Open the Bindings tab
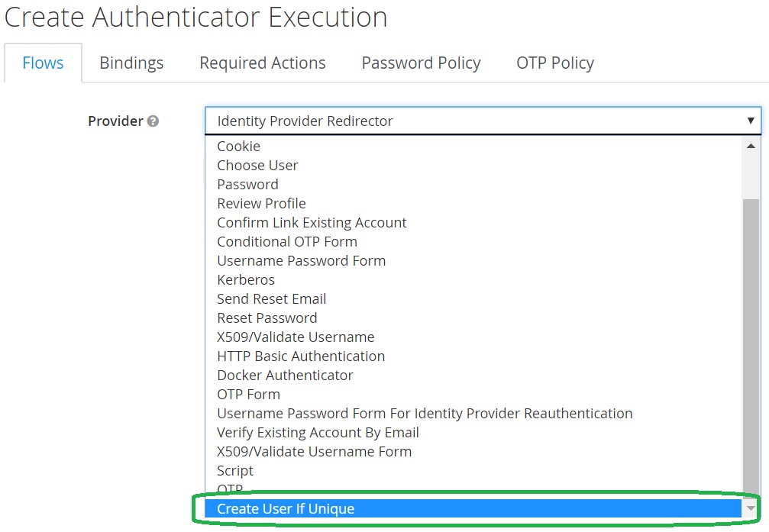Image resolution: width=769 pixels, height=532 pixels. click(131, 63)
